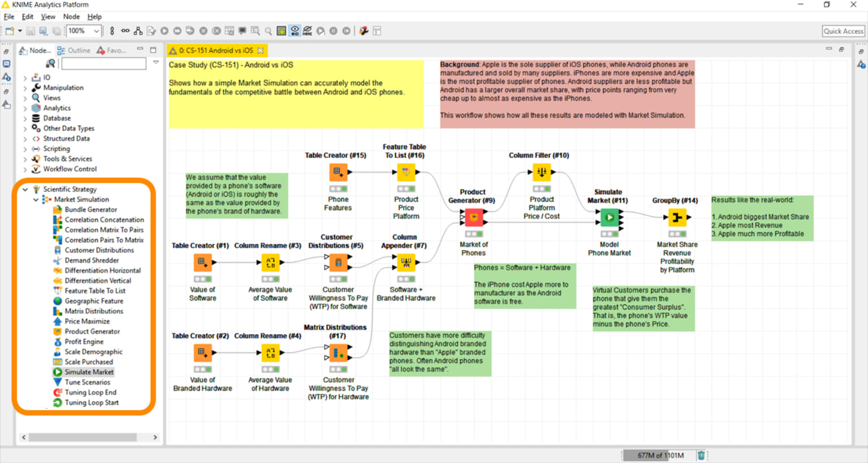The image size is (868, 463).
Task: Select the Column Filter (#10) node
Action: pyautogui.click(x=541, y=172)
